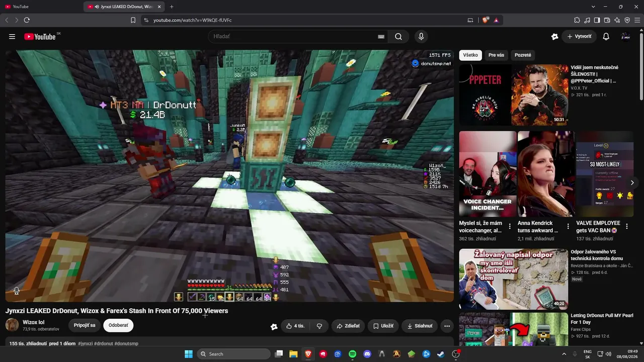The height and width of the screenshot is (362, 644).
Task: Open the Anna Kendrick short thumbnail
Action: pyautogui.click(x=546, y=174)
